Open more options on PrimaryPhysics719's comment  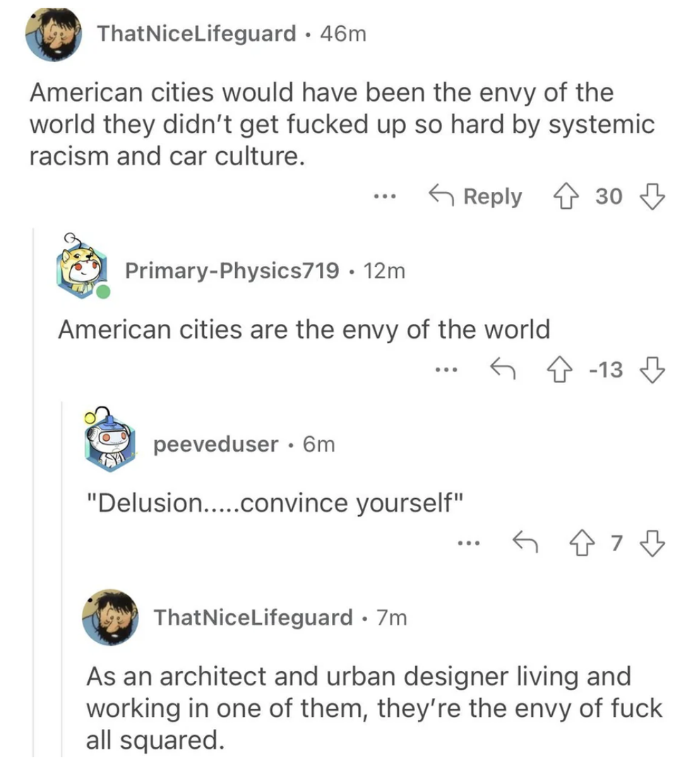[x=446, y=369]
